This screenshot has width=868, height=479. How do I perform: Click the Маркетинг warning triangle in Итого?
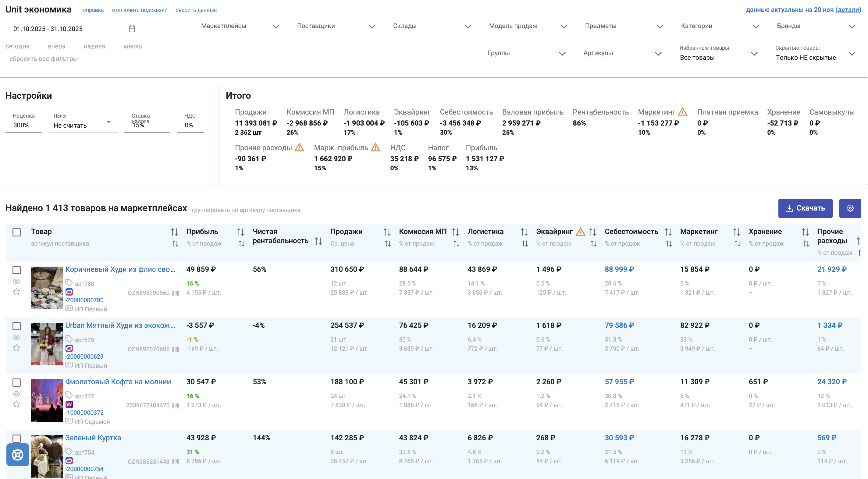point(682,112)
